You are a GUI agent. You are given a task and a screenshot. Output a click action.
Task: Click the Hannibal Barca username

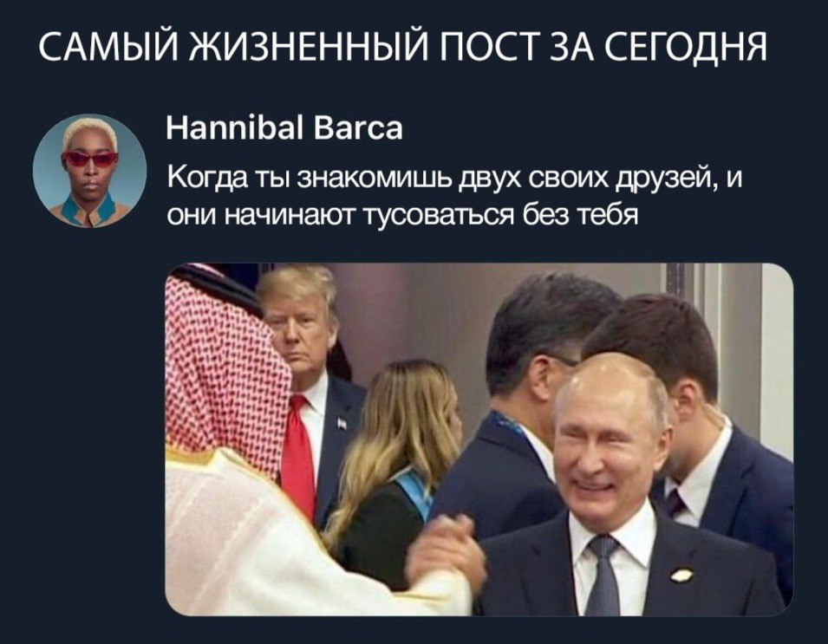tap(284, 128)
